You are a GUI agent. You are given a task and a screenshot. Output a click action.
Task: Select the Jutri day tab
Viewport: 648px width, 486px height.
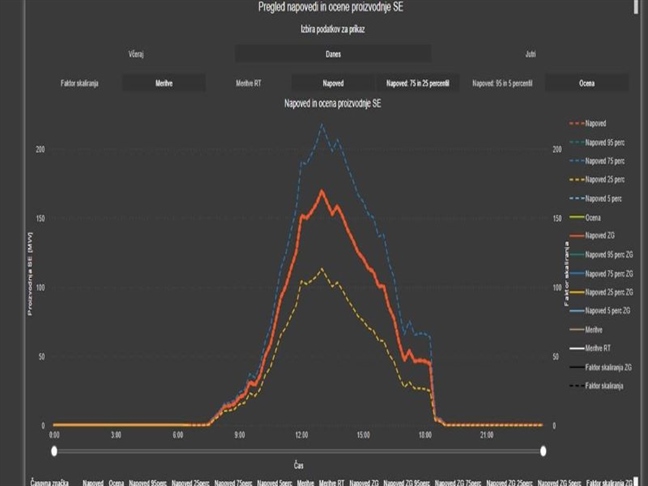(x=530, y=54)
